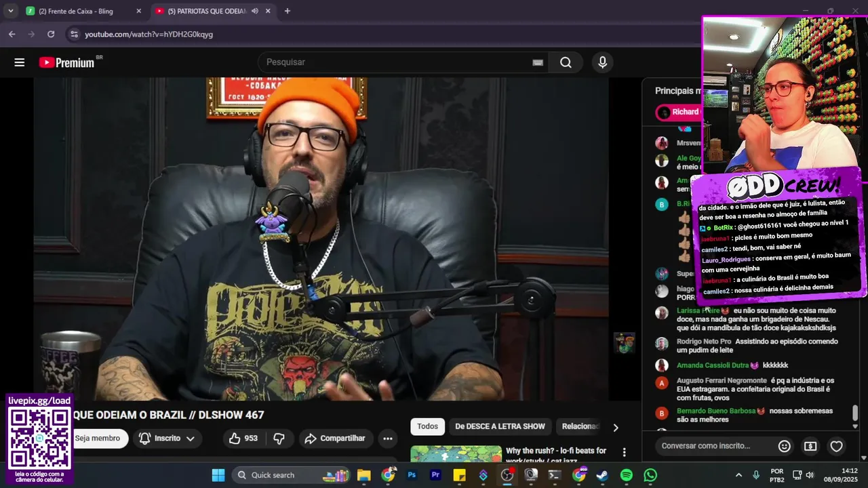
Task: Open Why the rush lo-fi beats video
Action: click(x=556, y=455)
